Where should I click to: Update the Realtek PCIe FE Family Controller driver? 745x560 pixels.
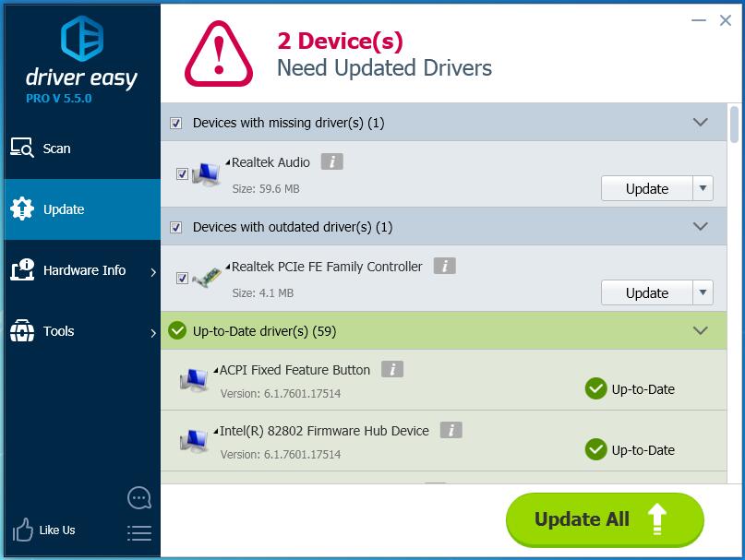click(x=646, y=292)
